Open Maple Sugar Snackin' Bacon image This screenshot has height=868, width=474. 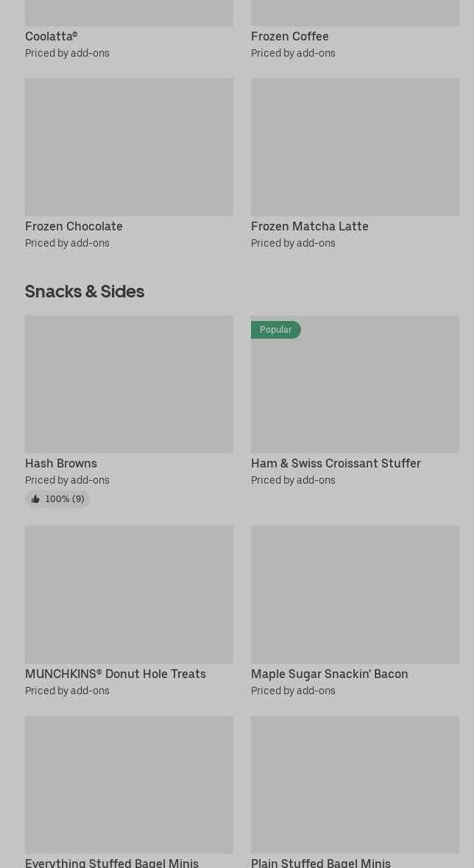[355, 594]
